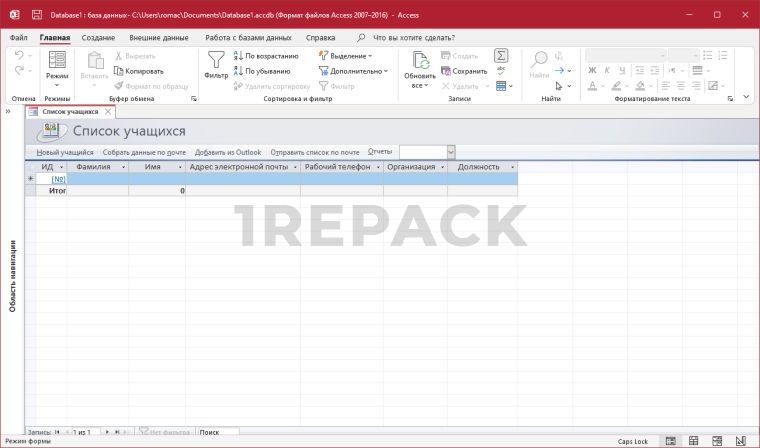Toggle the Underline formatting button
This screenshot has width=760, height=448.
620,71
